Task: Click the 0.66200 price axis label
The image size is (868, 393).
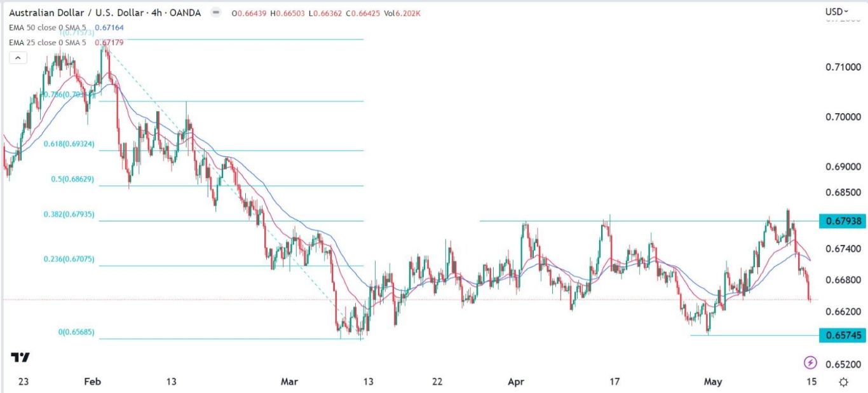Action: pos(842,312)
